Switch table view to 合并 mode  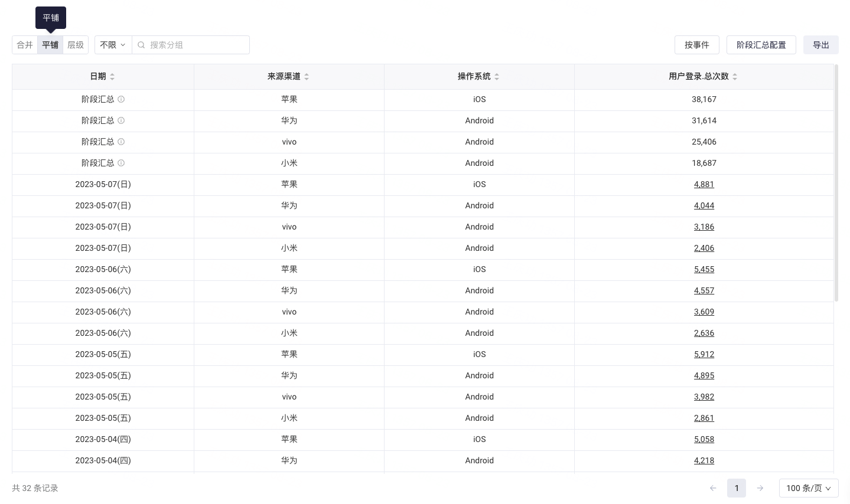(x=25, y=45)
